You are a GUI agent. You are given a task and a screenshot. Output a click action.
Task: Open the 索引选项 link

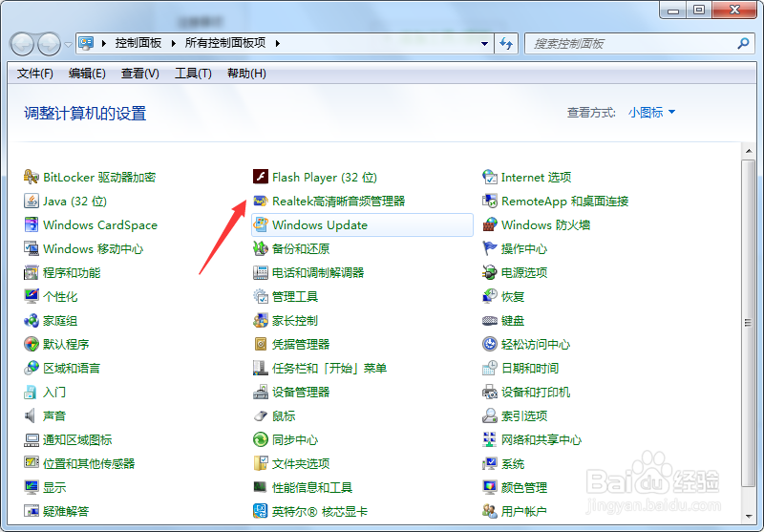[524, 416]
